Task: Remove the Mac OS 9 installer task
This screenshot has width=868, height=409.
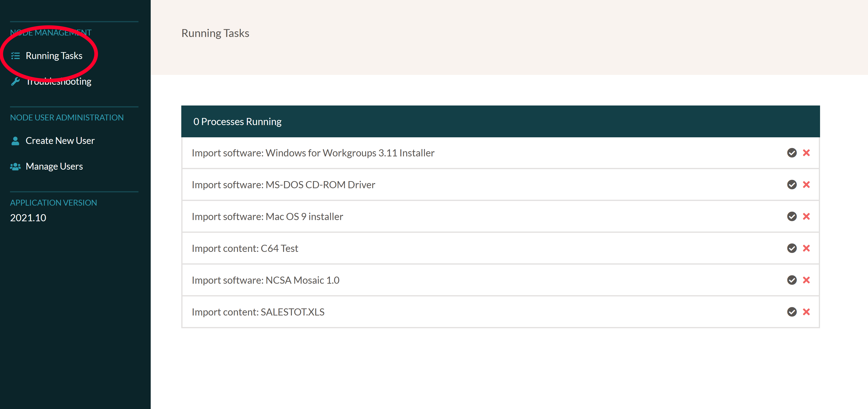Action: [806, 216]
